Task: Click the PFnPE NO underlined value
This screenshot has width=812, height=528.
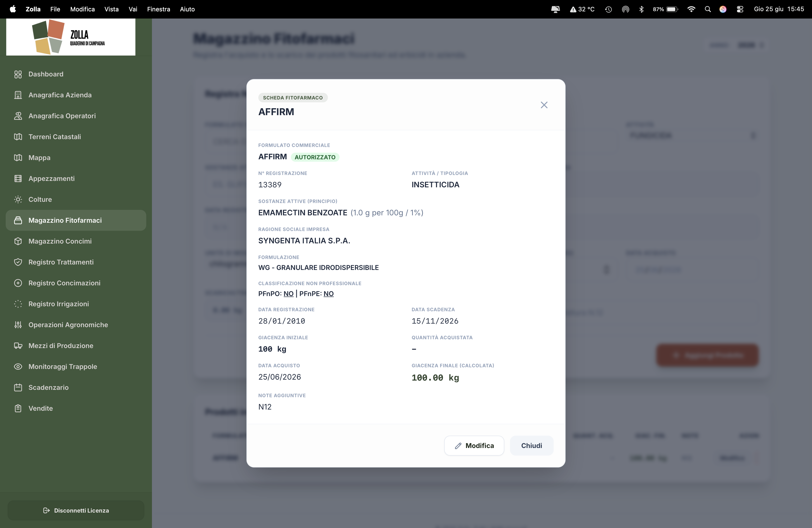Action: [329, 294]
